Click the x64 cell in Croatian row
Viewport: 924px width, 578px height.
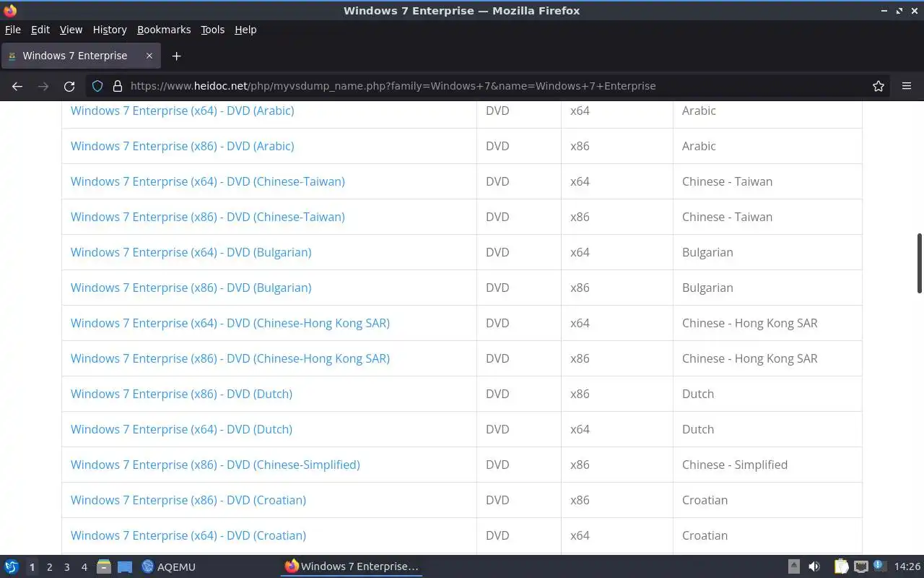(x=617, y=535)
